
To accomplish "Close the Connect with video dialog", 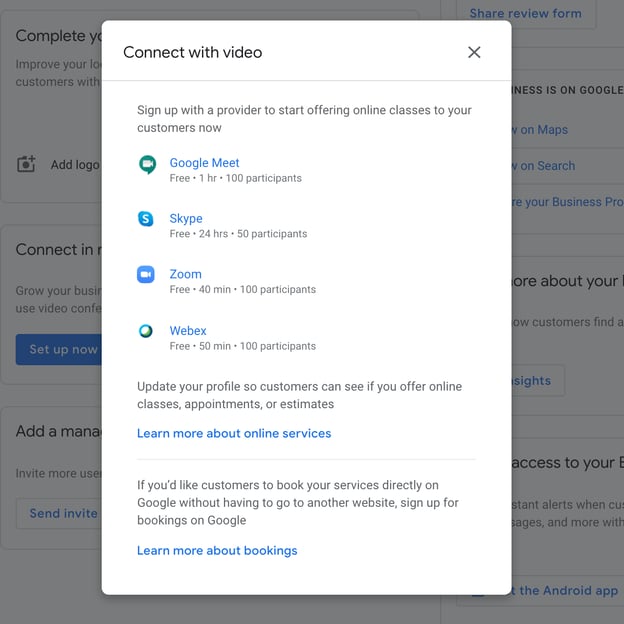I will pyautogui.click(x=474, y=52).
